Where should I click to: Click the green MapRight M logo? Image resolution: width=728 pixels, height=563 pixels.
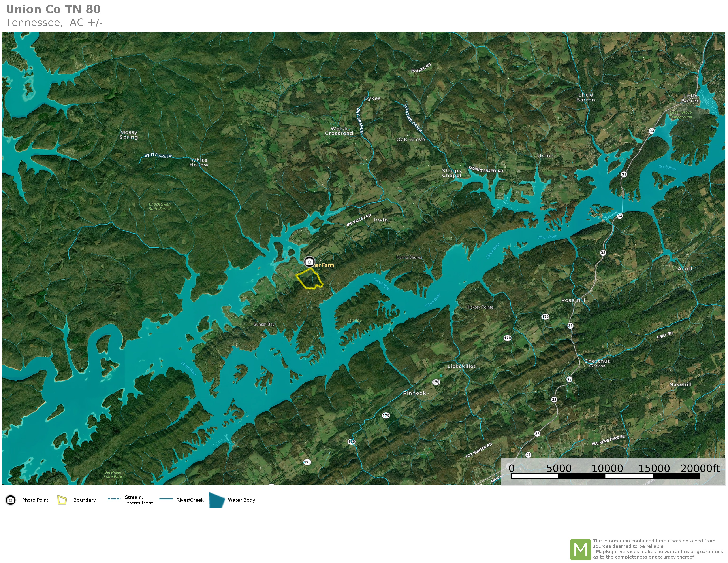pos(580,549)
